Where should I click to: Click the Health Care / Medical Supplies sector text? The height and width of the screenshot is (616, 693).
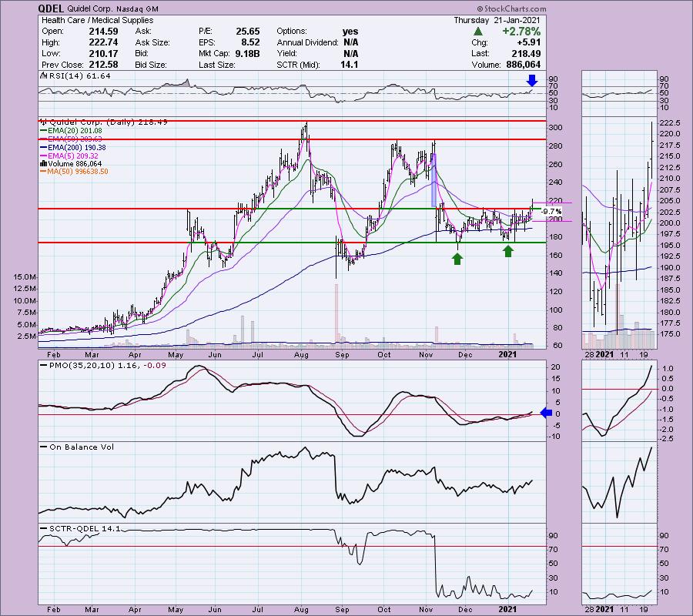(97, 20)
